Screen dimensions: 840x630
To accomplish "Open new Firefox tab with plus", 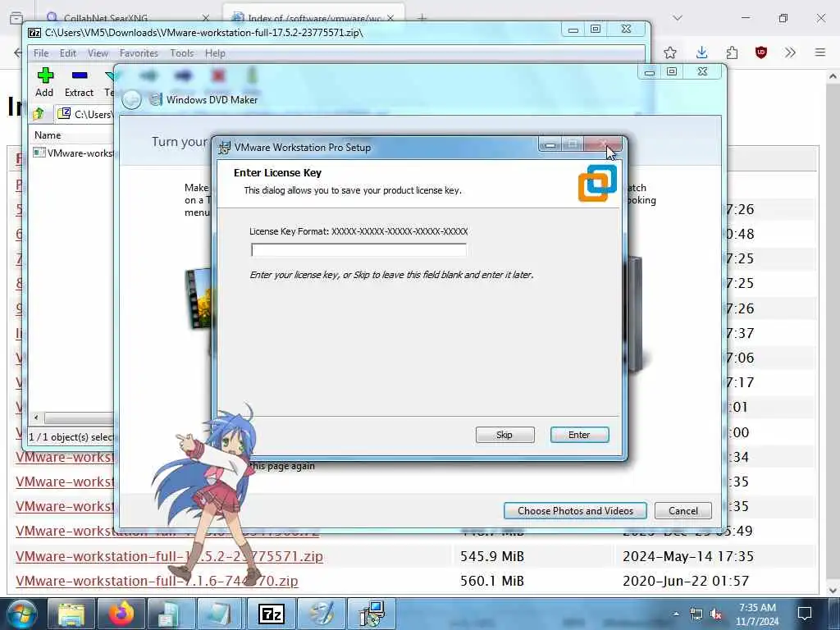I will point(422,18).
